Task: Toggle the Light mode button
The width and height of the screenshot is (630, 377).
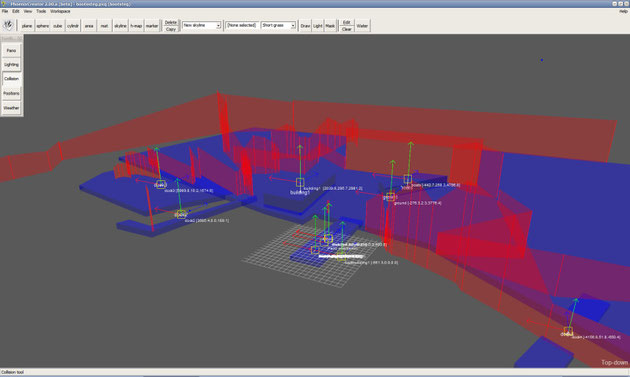Action: pos(317,26)
